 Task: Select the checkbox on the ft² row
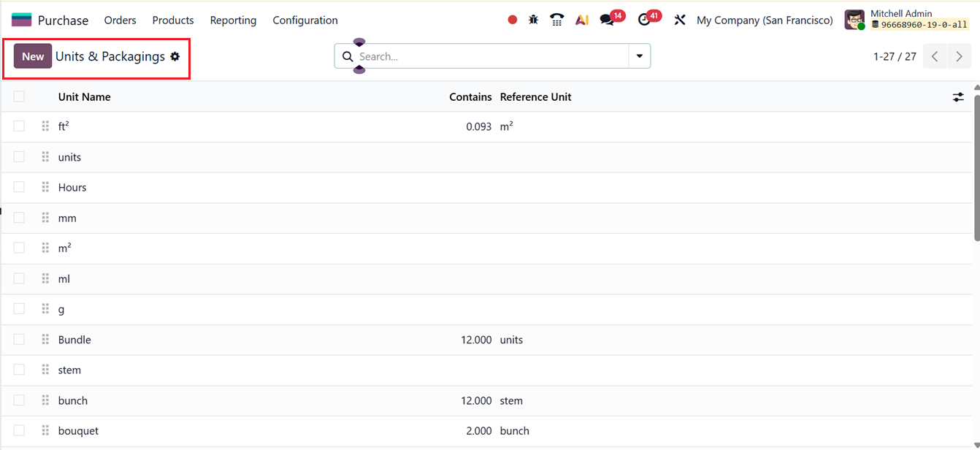[x=19, y=126]
